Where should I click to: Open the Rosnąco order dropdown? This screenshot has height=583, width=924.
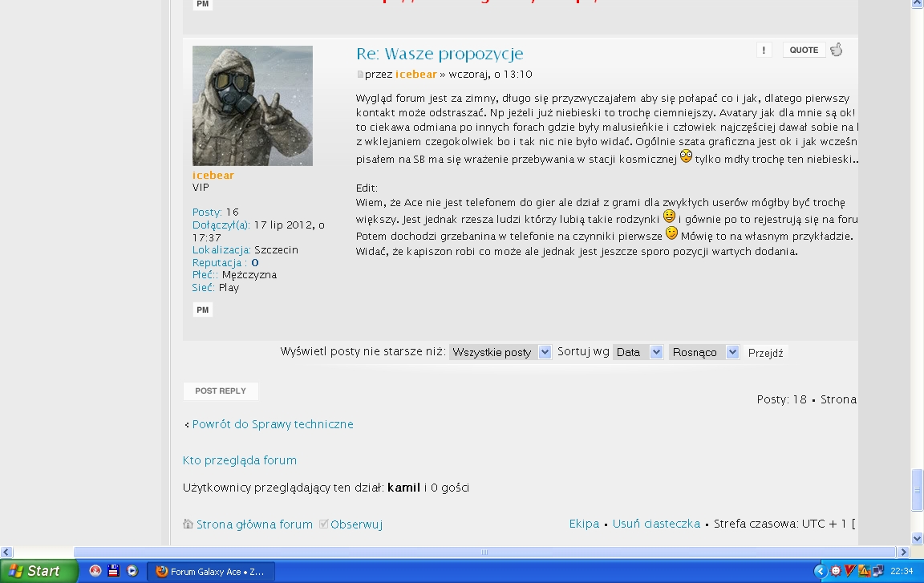(703, 352)
